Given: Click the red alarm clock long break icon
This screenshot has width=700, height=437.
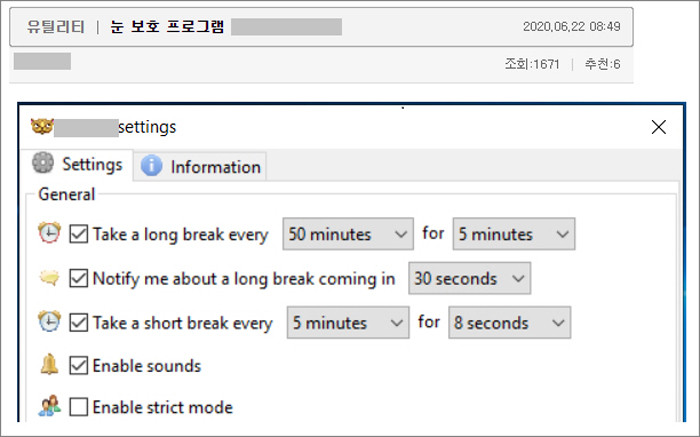Looking at the screenshot, I should tap(49, 234).
